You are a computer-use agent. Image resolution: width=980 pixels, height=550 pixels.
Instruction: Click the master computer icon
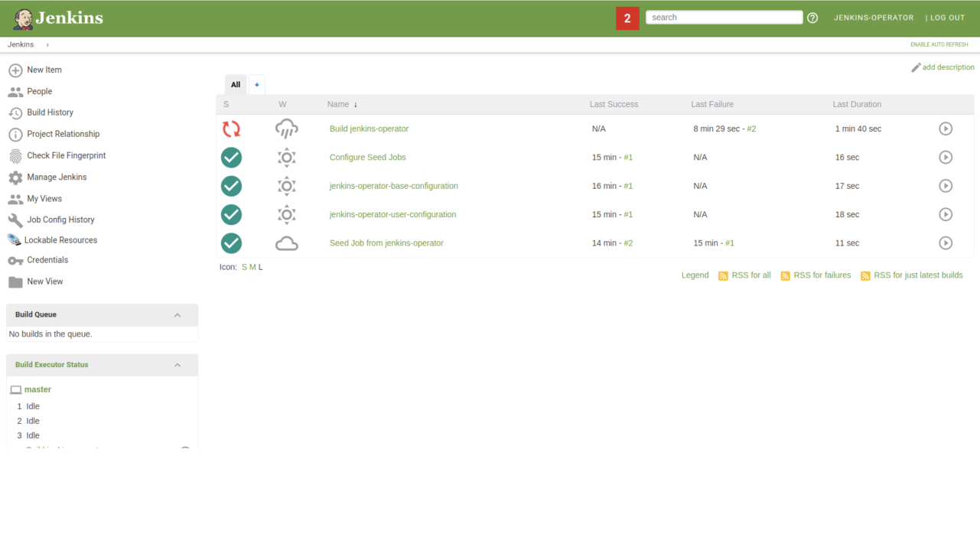click(x=16, y=390)
